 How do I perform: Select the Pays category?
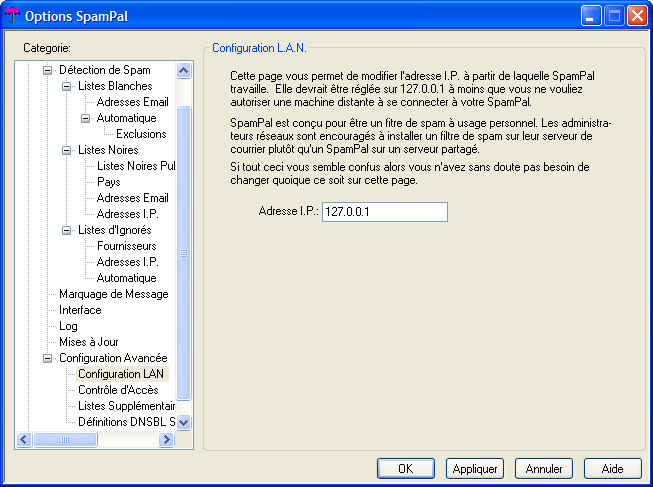pos(109,182)
